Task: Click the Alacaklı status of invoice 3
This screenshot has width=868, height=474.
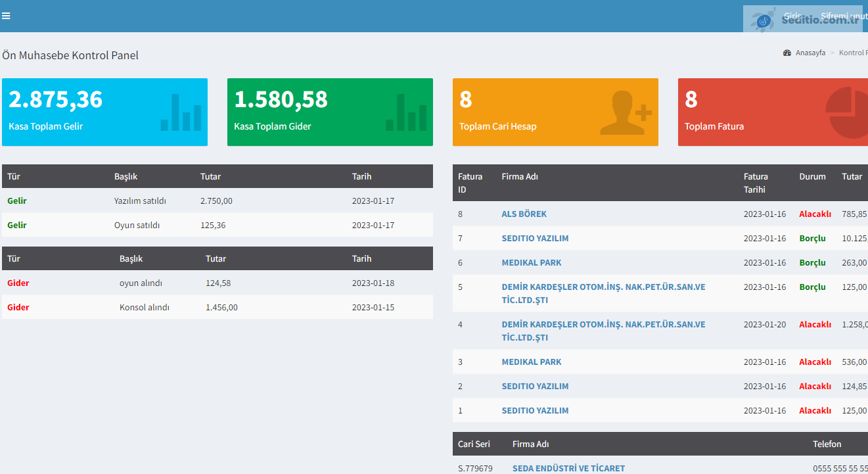Action: click(x=815, y=362)
